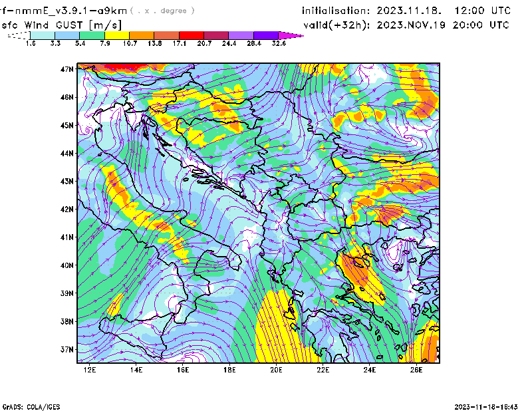Click the '20E' longitude label
The height and width of the screenshot is (411, 532).
276,370
